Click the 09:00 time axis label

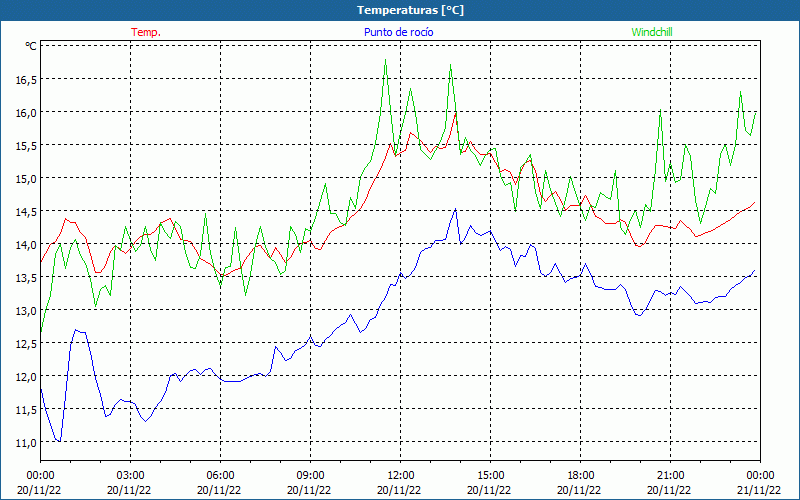[x=310, y=476]
